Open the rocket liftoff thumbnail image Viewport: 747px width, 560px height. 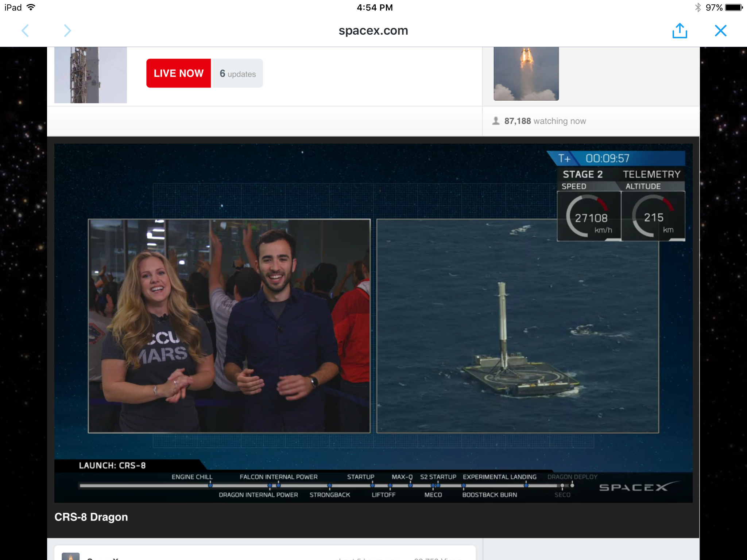point(526,74)
